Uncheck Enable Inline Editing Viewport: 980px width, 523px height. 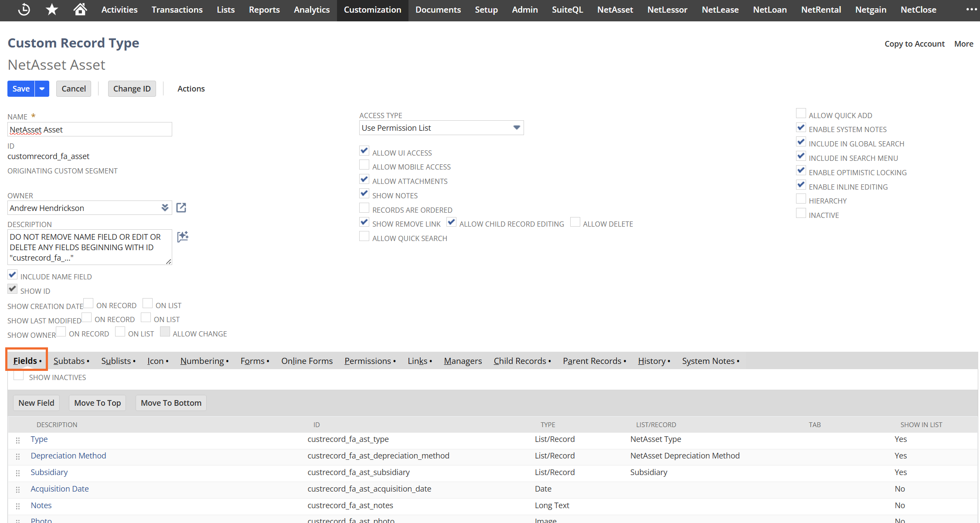pyautogui.click(x=801, y=185)
